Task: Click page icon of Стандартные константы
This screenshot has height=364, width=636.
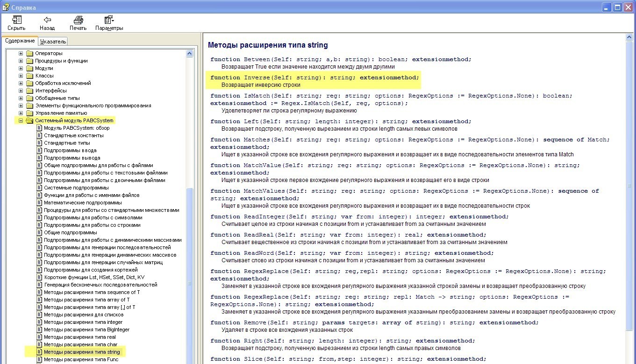Action: [x=39, y=135]
